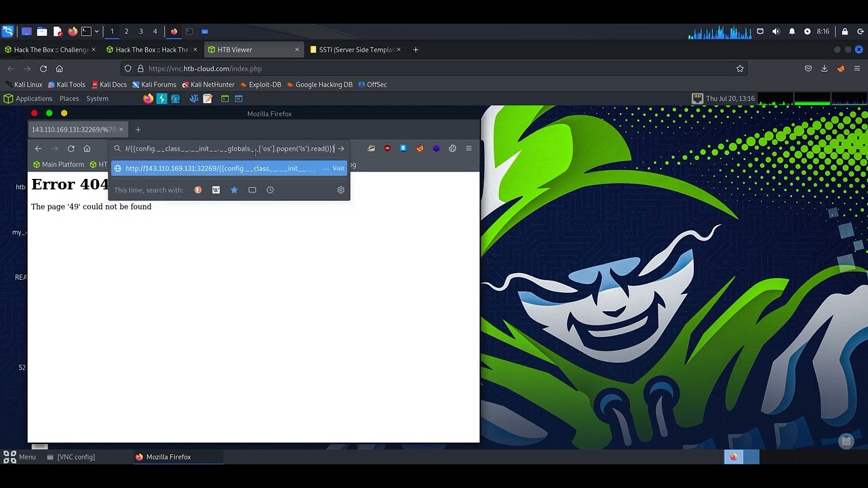Select [VNC config] in the bottom taskbar

pyautogui.click(x=71, y=457)
